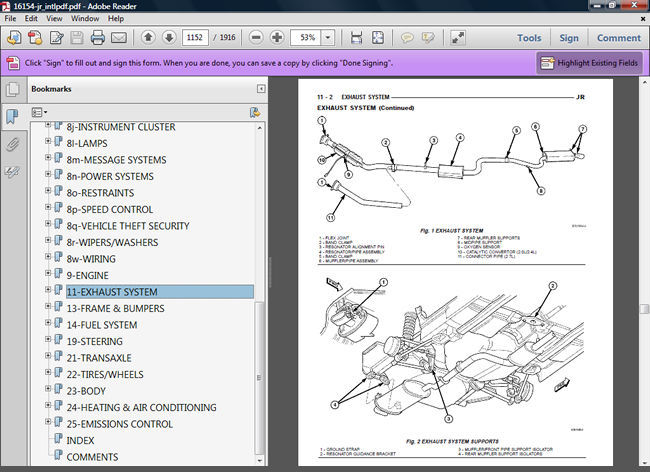
Task: Select the 8p-SPEED CONTROL bookmark
Action: tap(110, 210)
